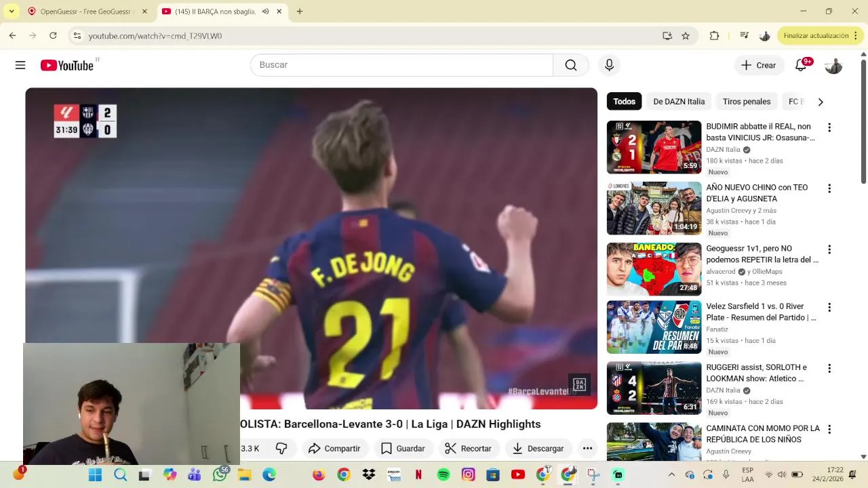Open Firefox from the taskbar
The height and width of the screenshot is (488, 868).
point(319,474)
